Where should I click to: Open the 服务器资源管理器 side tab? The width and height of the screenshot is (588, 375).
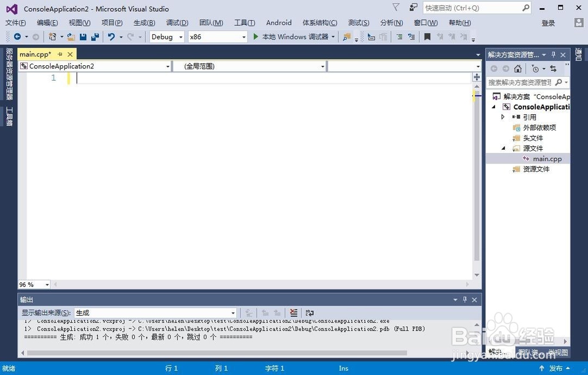pos(9,74)
